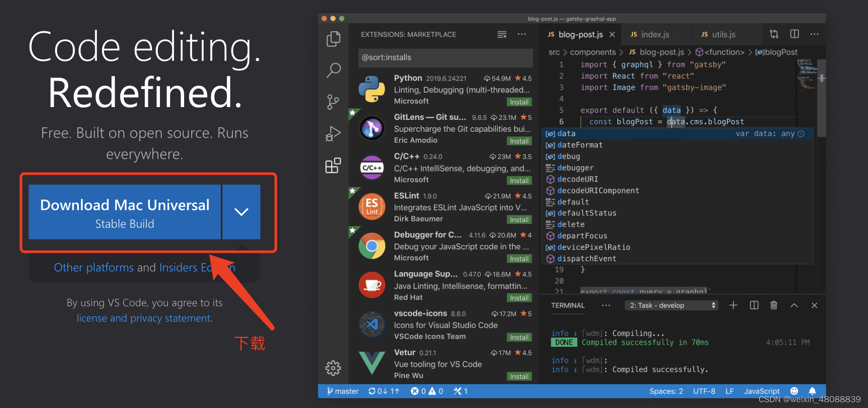Click the ESLint extension logo
868x408 pixels.
click(372, 207)
